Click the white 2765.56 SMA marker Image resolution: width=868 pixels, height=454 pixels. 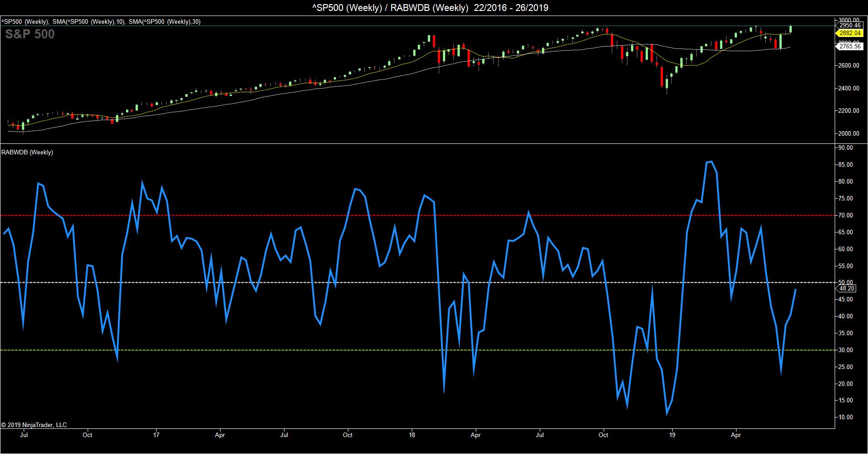(850, 46)
